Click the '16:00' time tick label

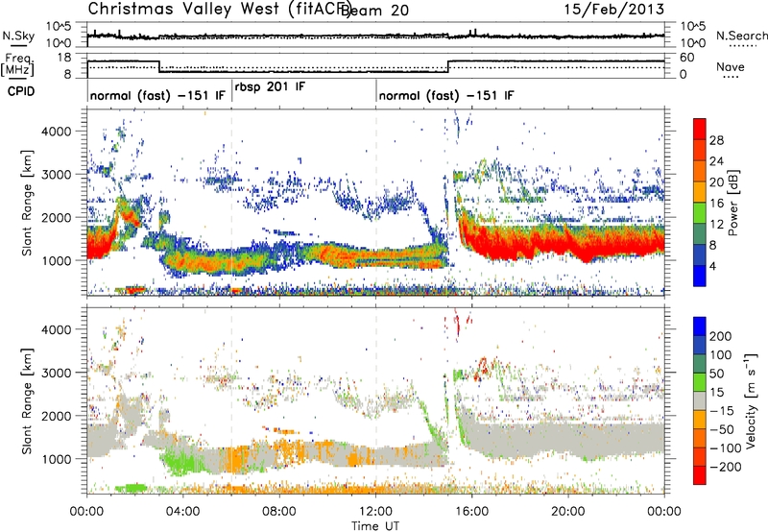[x=471, y=512]
